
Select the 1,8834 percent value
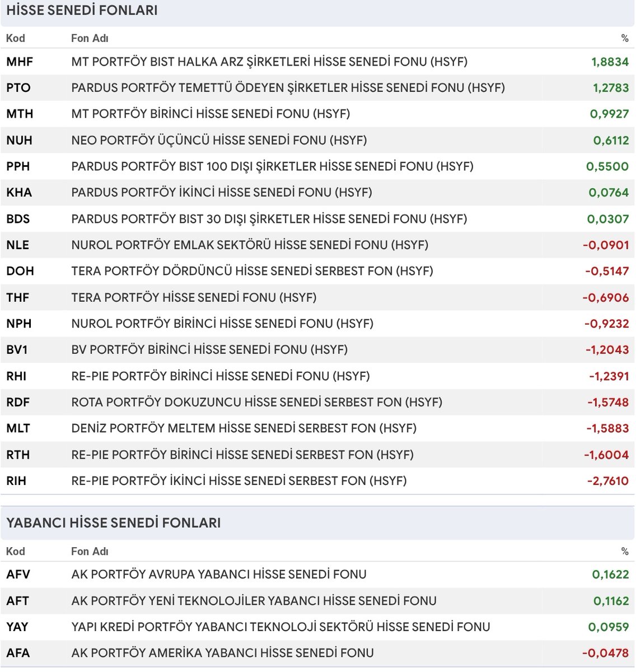610,62
